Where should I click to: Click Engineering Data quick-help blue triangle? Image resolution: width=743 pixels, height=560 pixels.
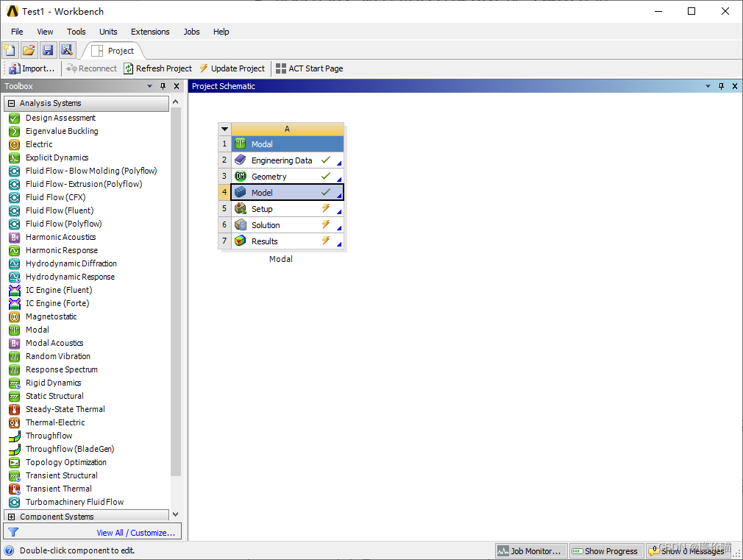(x=339, y=163)
